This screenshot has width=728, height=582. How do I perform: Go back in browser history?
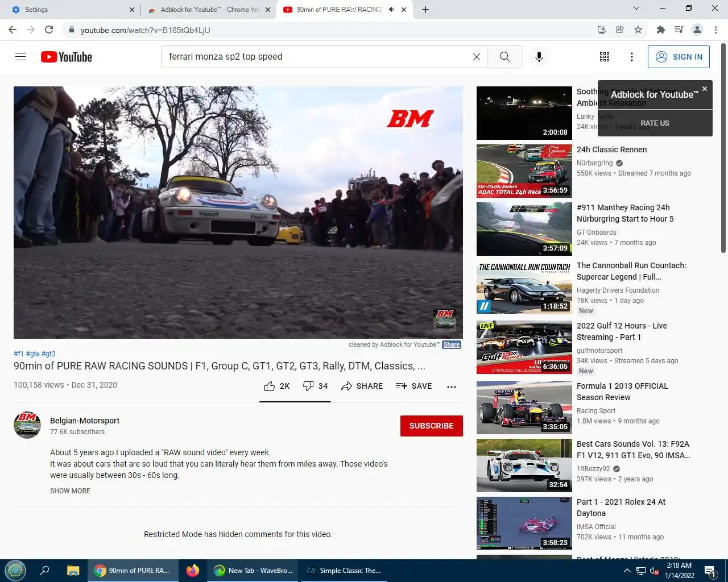13,30
